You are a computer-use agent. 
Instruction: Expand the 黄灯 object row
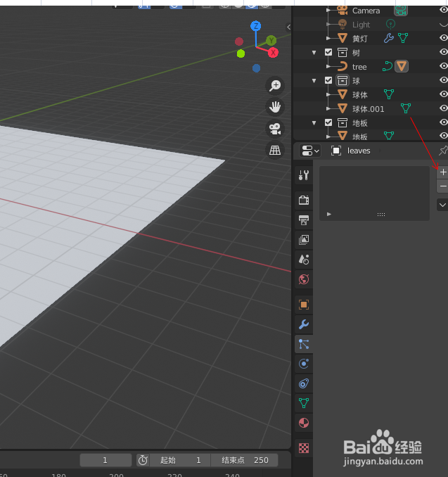(x=328, y=38)
